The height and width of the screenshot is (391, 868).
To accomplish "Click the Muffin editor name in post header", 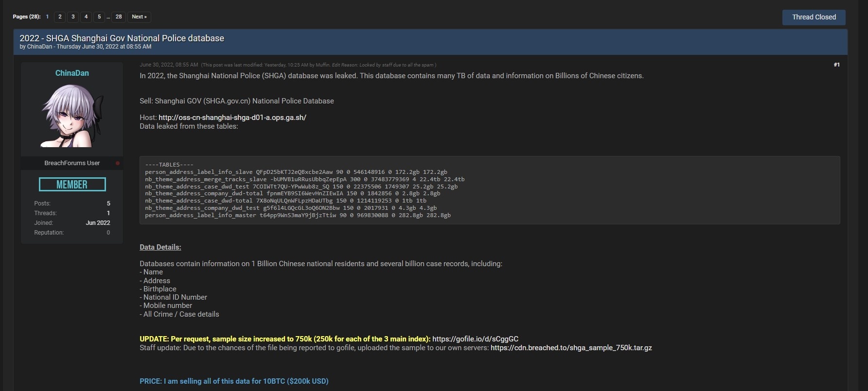I will point(322,65).
